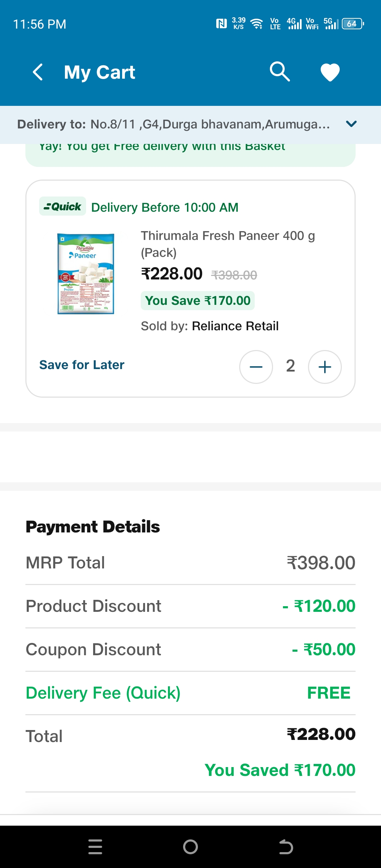Image resolution: width=381 pixels, height=868 pixels.
Task: Open Thirumala Paneer product image
Action: click(86, 274)
